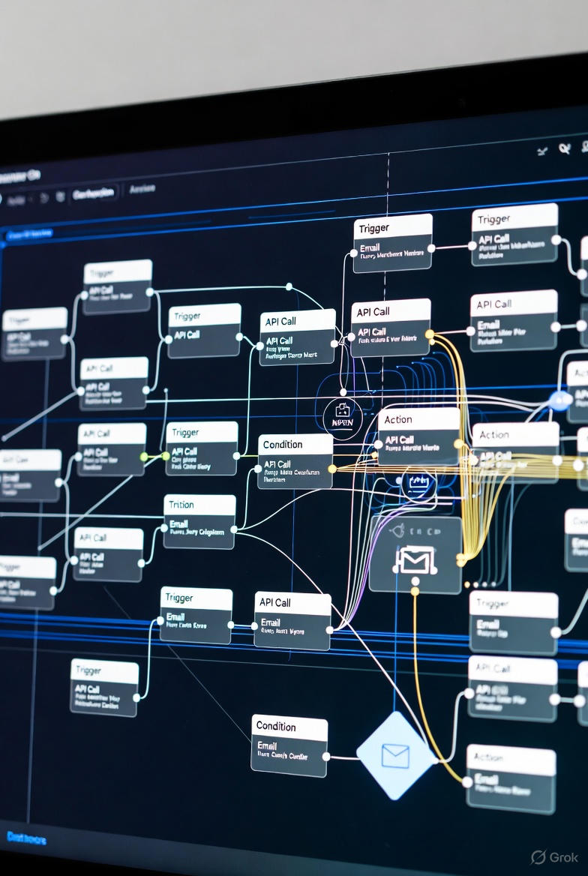The width and height of the screenshot is (588, 876).
Task: Click the green output connector dot
Action: click(x=144, y=456)
